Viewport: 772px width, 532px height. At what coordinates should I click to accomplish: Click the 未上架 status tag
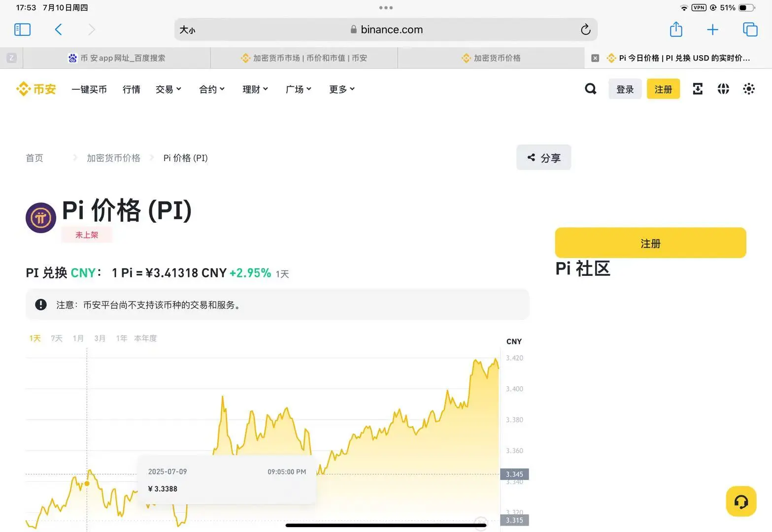(87, 235)
